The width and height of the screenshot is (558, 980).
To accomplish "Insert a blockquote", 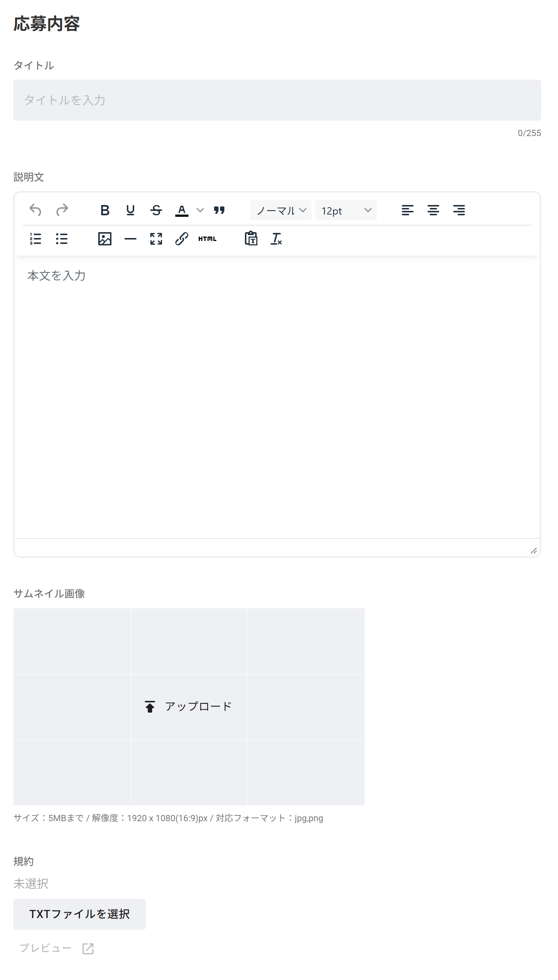I will [x=219, y=211].
